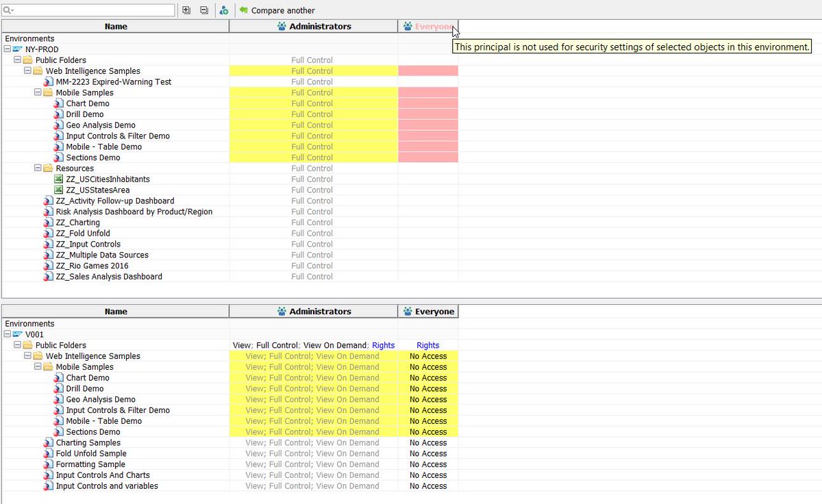This screenshot has height=504, width=822.
Task: Collapse the Resources folder node
Action: pos(38,168)
